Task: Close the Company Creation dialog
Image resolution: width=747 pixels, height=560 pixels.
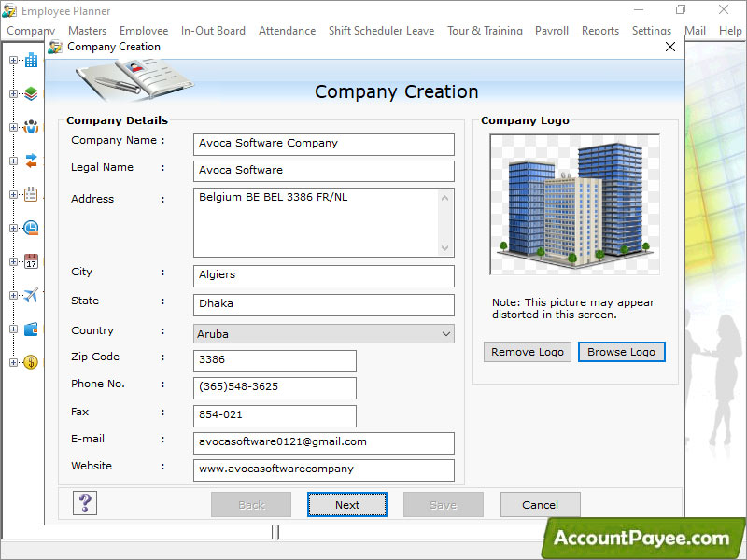Action: pyautogui.click(x=669, y=47)
